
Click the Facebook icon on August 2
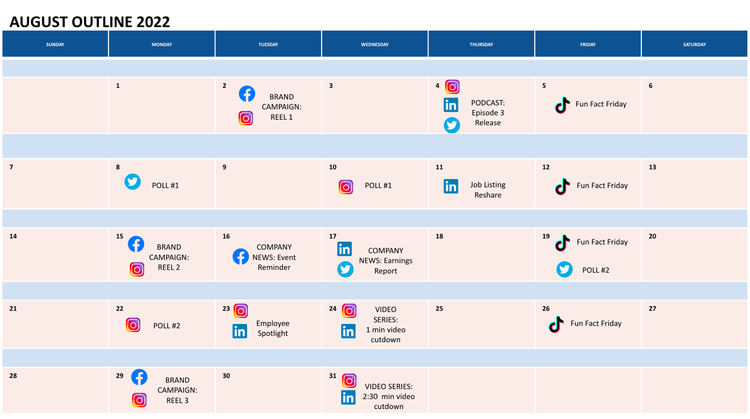(247, 94)
